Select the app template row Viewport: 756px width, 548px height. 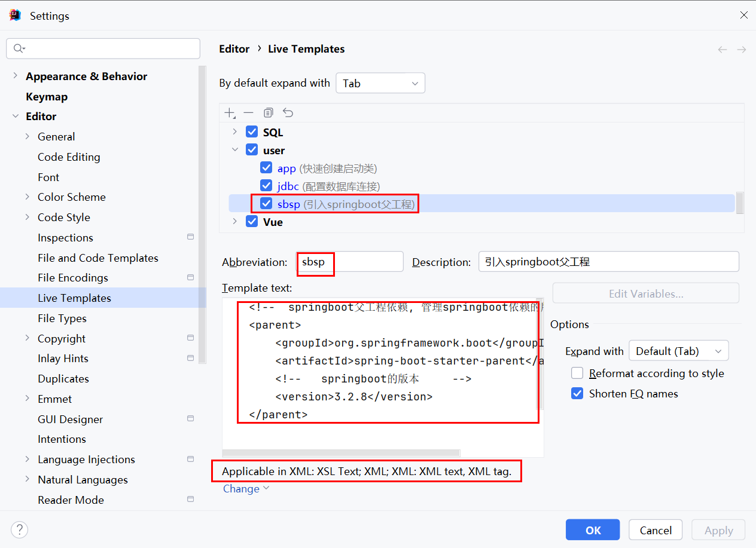481,169
